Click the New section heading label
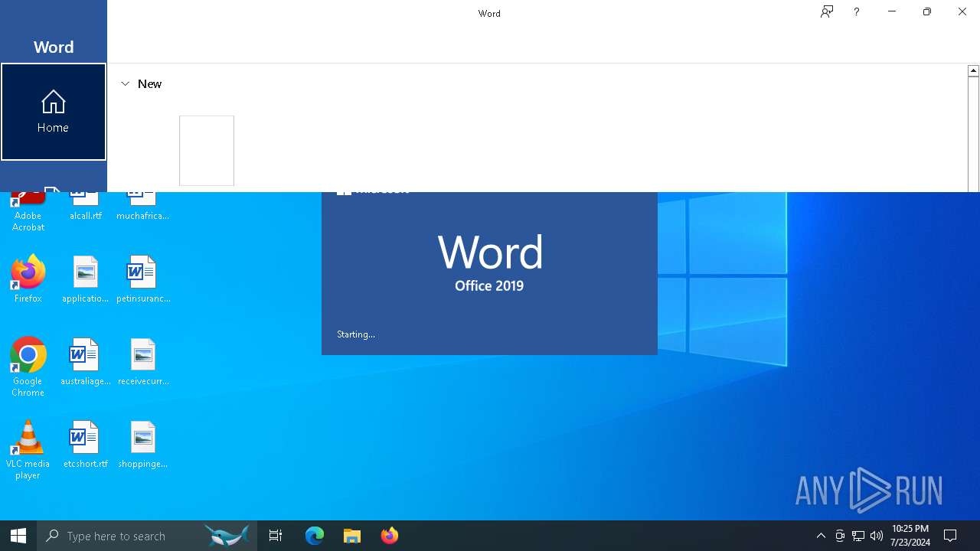Image resolution: width=980 pixels, height=551 pixels. pos(149,83)
